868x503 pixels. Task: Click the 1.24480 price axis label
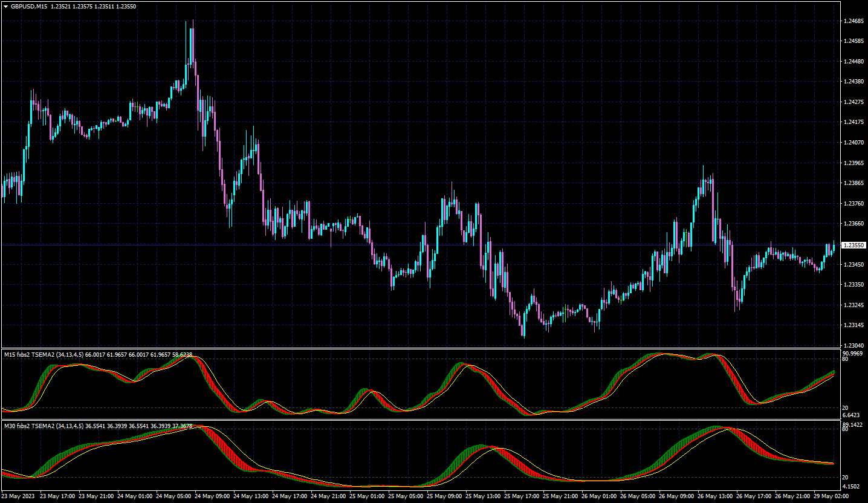coord(853,62)
